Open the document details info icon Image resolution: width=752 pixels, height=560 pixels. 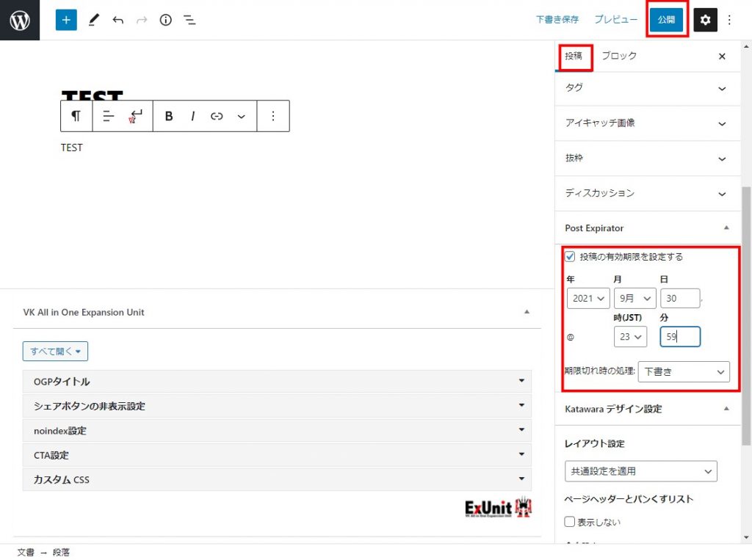pyautogui.click(x=165, y=20)
